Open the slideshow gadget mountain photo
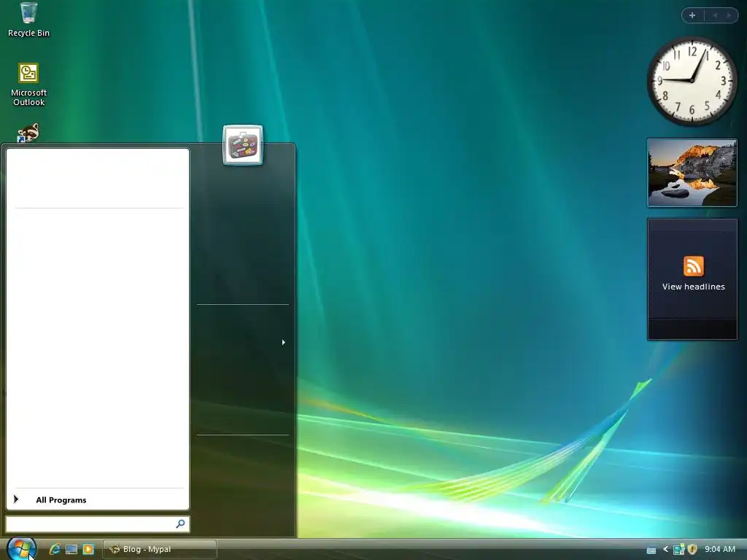 [x=692, y=173]
